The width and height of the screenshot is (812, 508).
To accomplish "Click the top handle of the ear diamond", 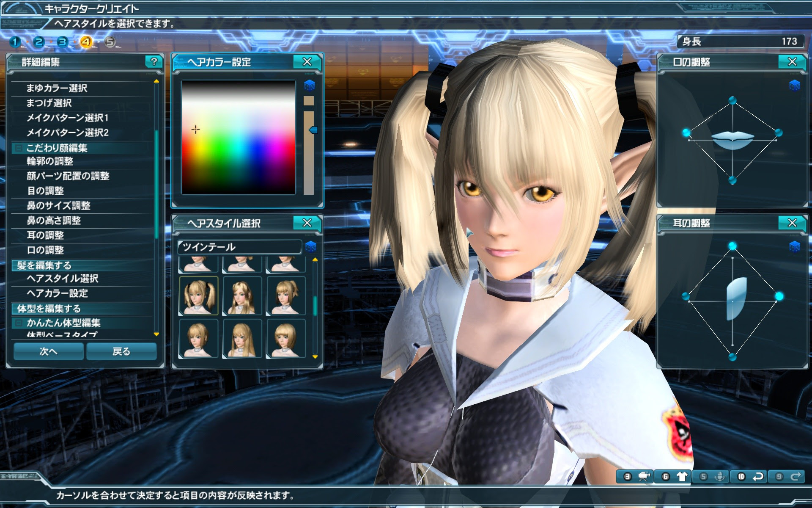I will tap(732, 246).
